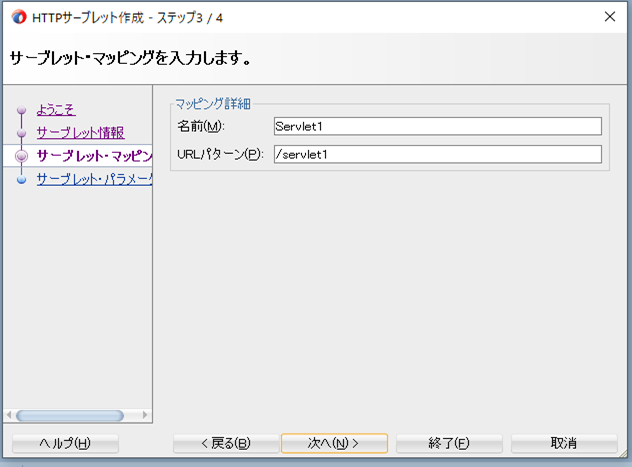Jump to the サーブレット・パラメータ step
Viewport: 632px width, 467px height.
(x=94, y=180)
